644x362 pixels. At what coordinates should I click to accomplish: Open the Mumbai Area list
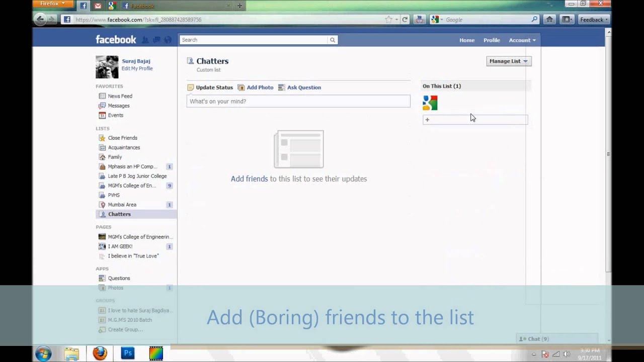click(122, 205)
